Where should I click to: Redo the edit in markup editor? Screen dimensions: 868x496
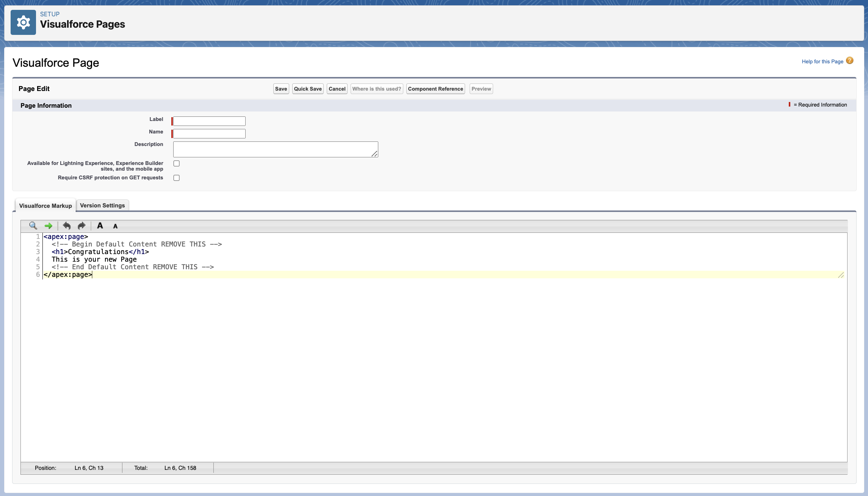click(x=81, y=226)
